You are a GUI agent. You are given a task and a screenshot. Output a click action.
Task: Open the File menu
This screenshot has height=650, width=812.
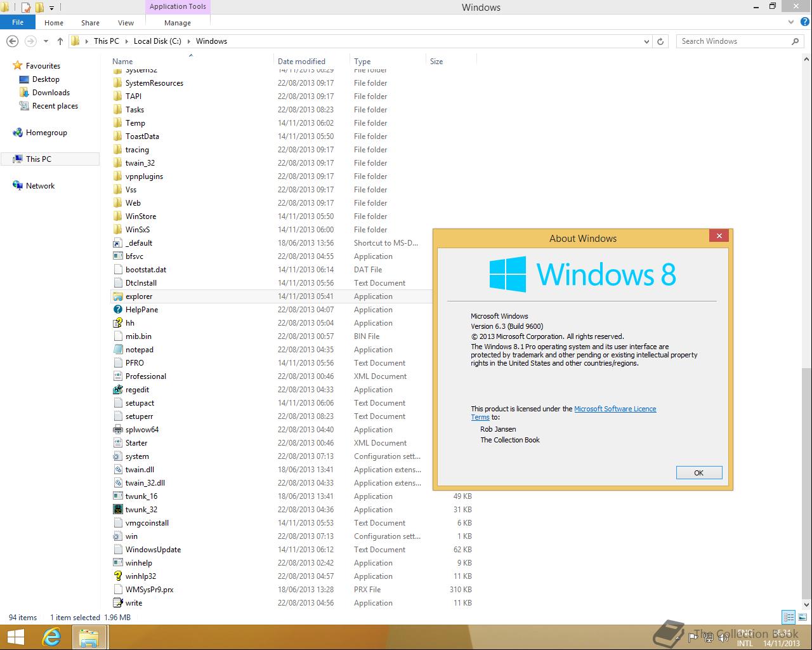pos(18,22)
